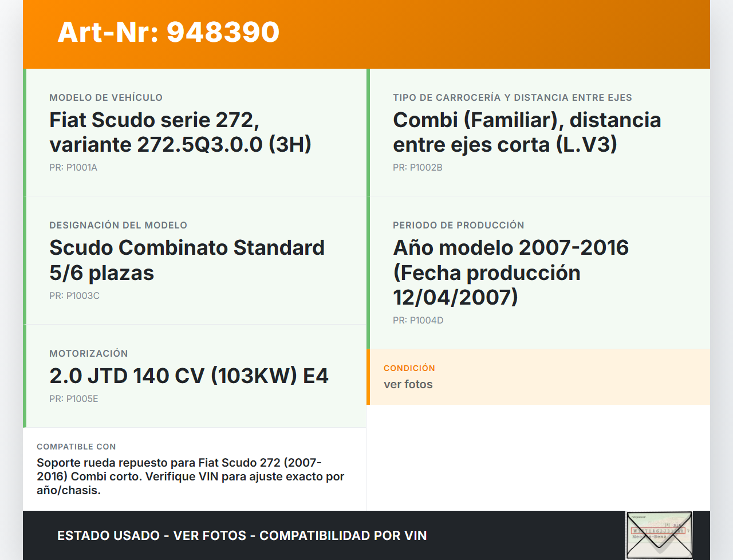Select the MODELO DE VEHÍCULO label
Viewport: 733px width, 560px height.
click(x=106, y=97)
